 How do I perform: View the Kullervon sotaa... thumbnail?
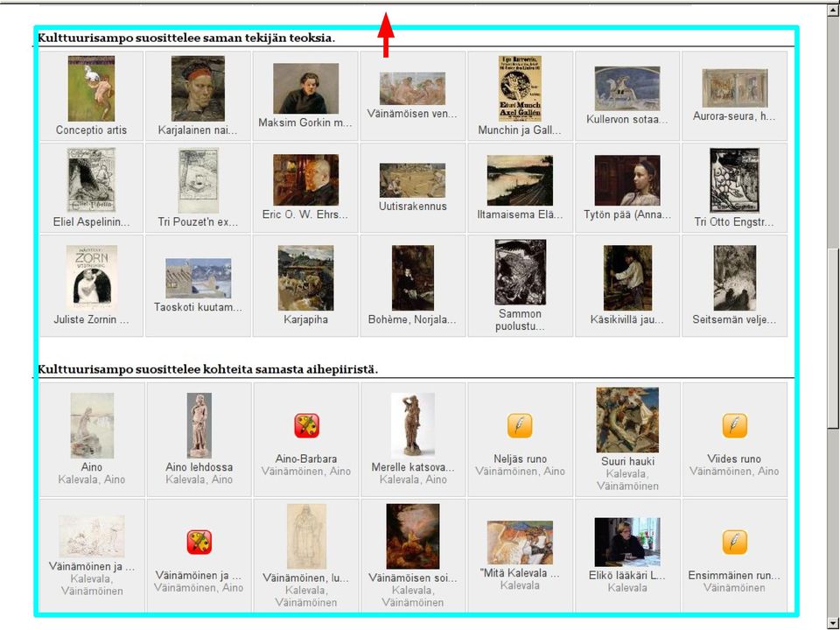pyautogui.click(x=627, y=88)
